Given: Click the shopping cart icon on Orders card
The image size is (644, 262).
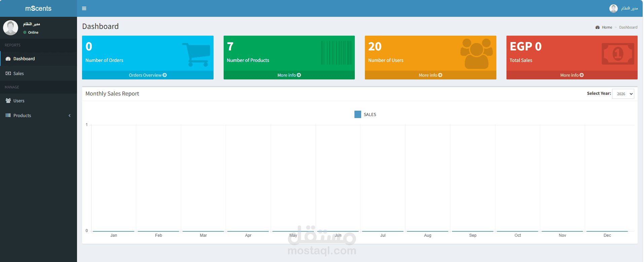Looking at the screenshot, I should click(196, 54).
